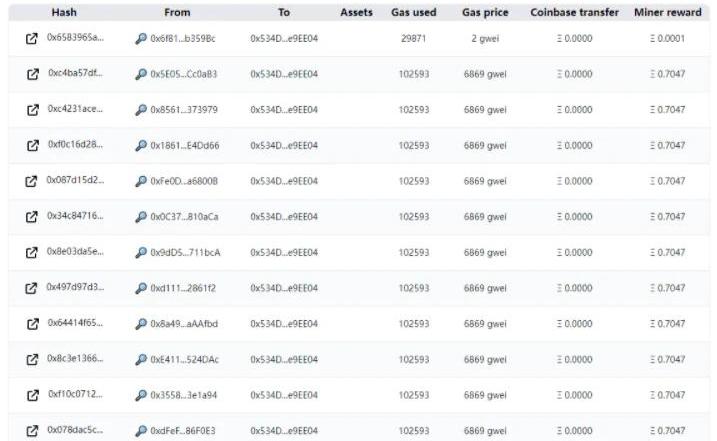Click magnifier icon next to 0x5E05...Cc0a83
This screenshot has width=717, height=441.
coord(140,74)
